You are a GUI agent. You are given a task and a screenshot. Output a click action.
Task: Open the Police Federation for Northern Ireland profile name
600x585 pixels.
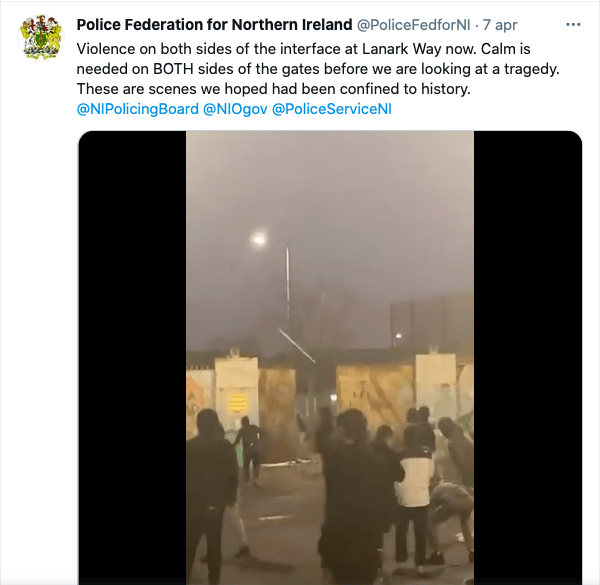(x=214, y=25)
